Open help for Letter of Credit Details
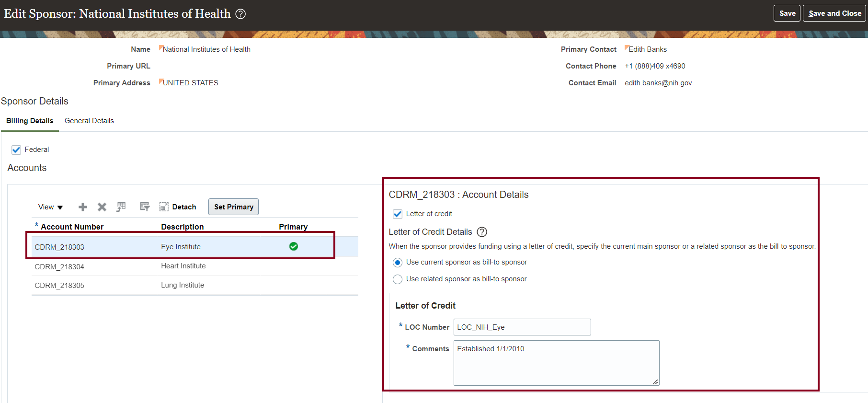Screen dimensions: 868x403 pos(482,232)
